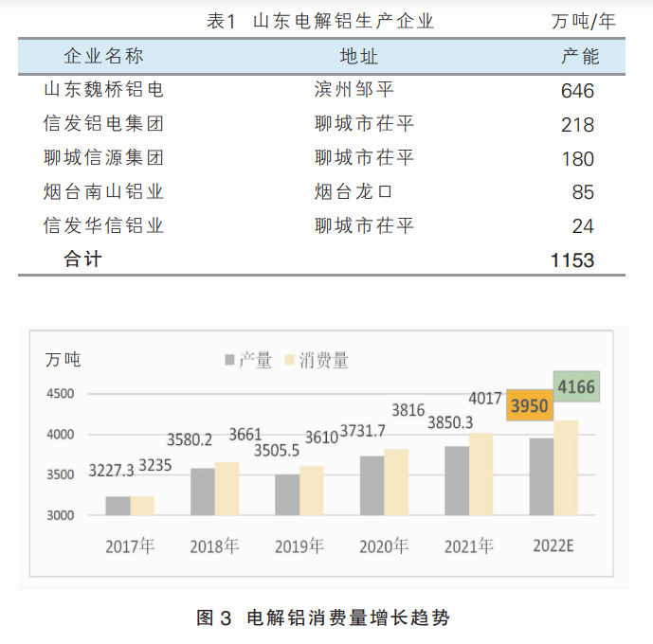Click the 2017年 x-axis label
This screenshot has height=644, width=653.
[130, 546]
